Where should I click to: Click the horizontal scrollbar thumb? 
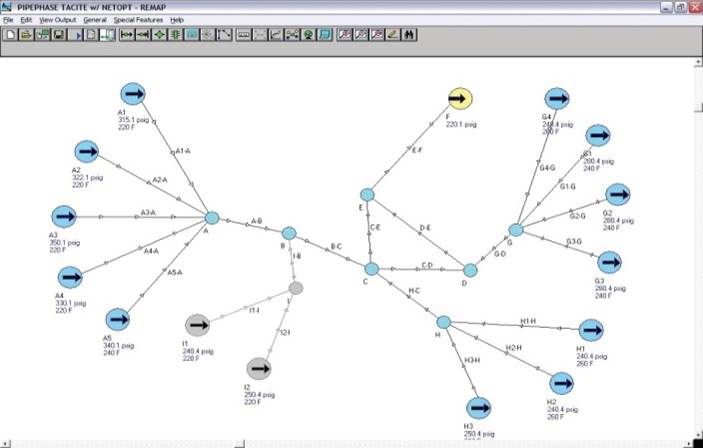(x=239, y=444)
